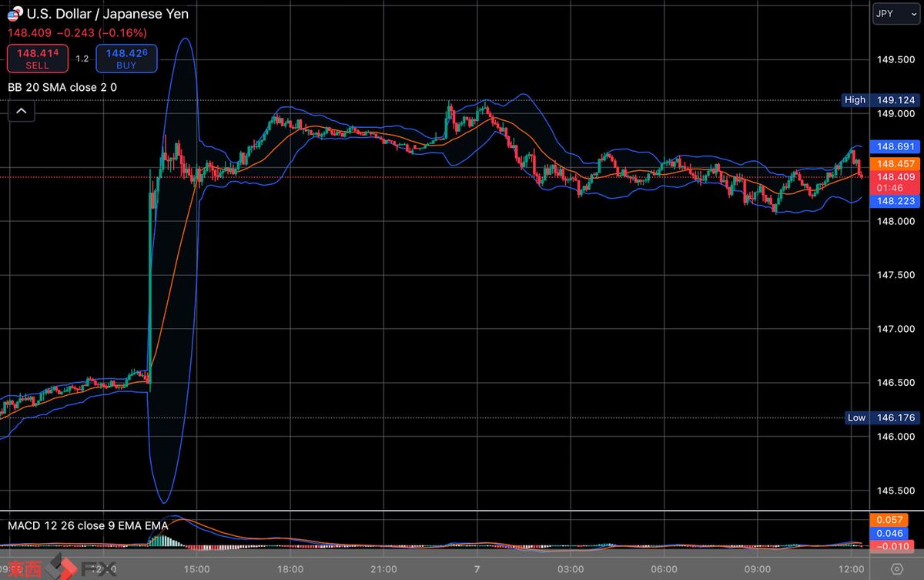Screen dimensions: 924x580
Task: Click the 12:00 time axis label
Action: tap(850, 569)
